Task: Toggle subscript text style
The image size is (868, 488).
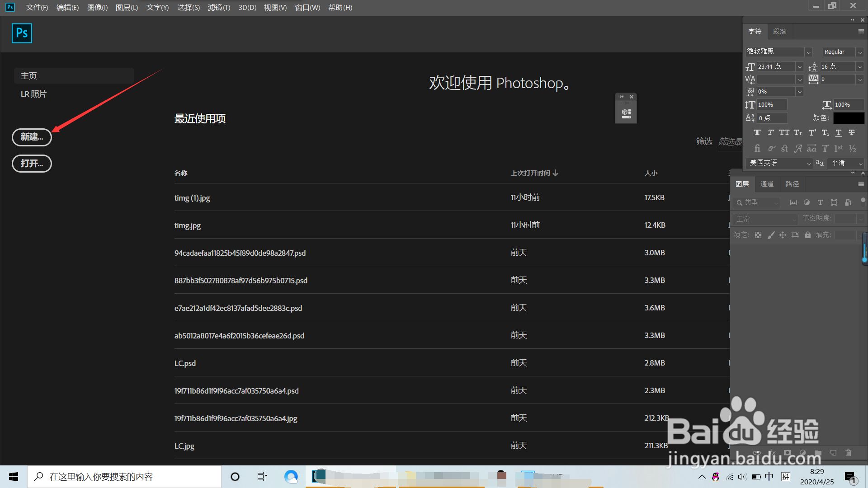Action: pos(825,133)
